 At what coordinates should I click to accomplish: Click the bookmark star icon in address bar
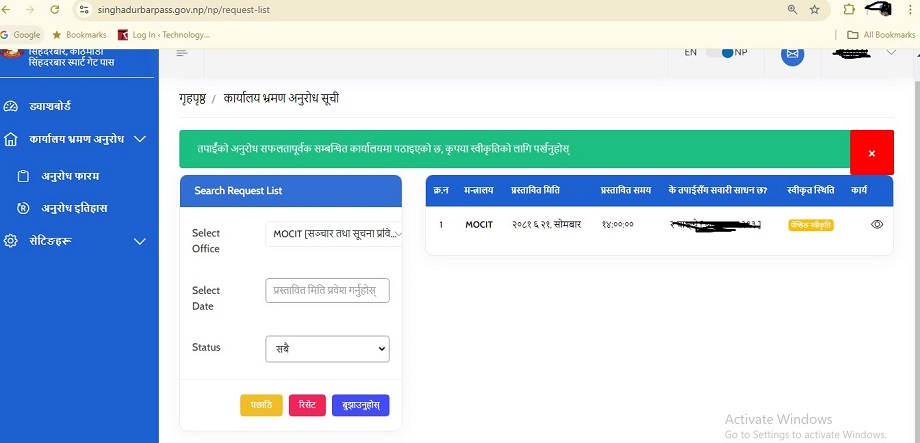tap(815, 10)
